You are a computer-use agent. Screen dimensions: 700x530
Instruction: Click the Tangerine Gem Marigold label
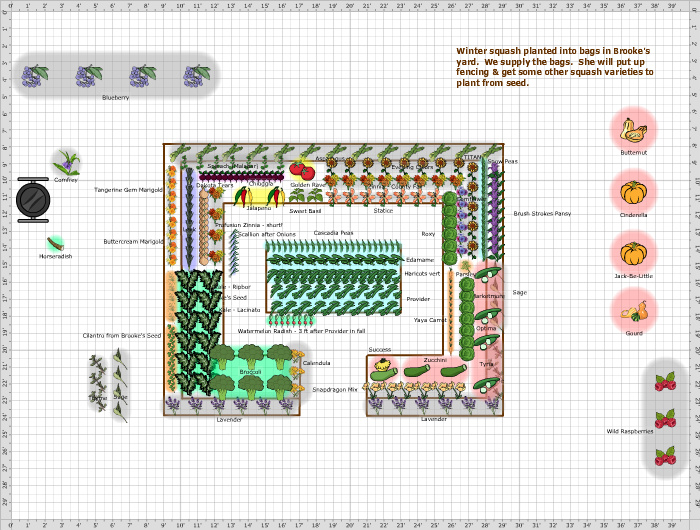pos(129,190)
